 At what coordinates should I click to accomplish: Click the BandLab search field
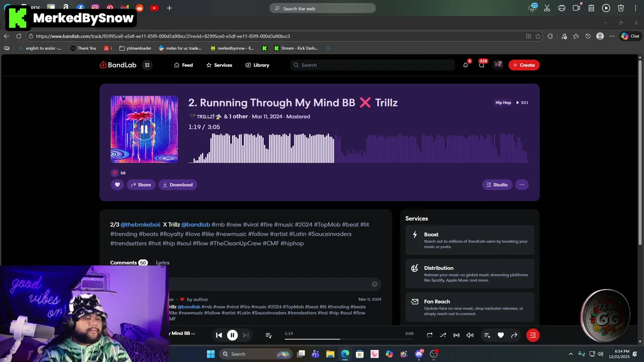(x=372, y=65)
